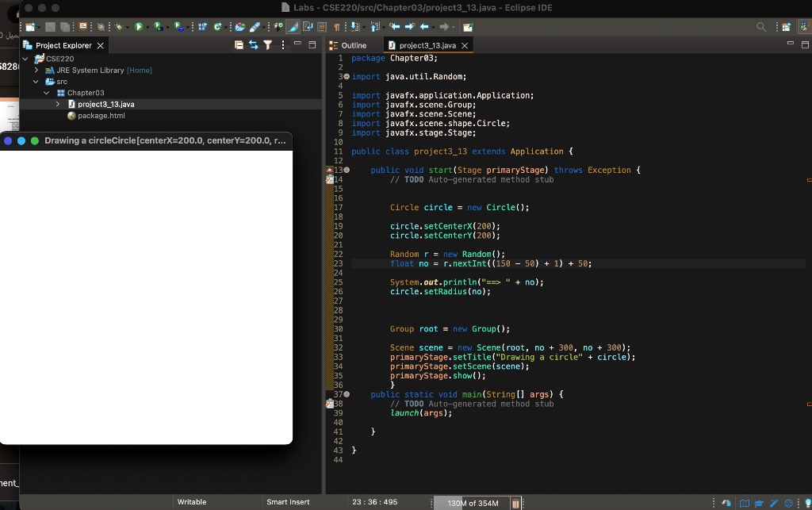The width and height of the screenshot is (812, 510).
Task: Switch to the Outline tab
Action: (x=354, y=44)
